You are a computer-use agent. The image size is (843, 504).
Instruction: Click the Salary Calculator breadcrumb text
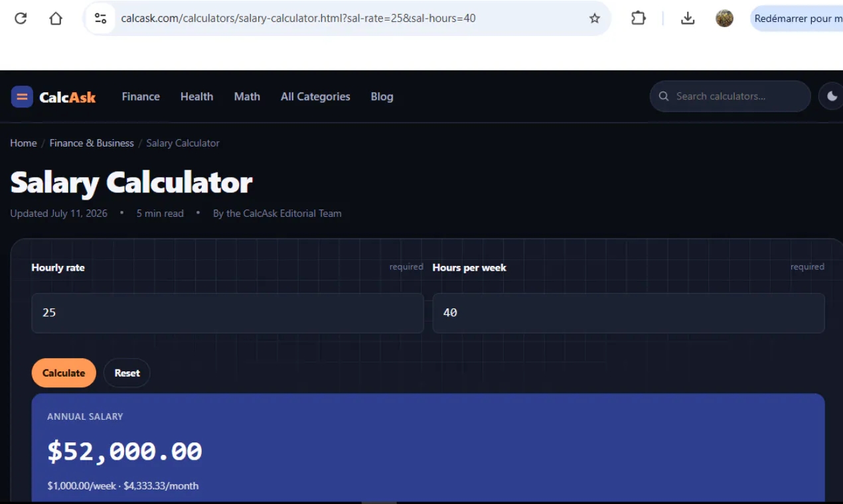[183, 143]
